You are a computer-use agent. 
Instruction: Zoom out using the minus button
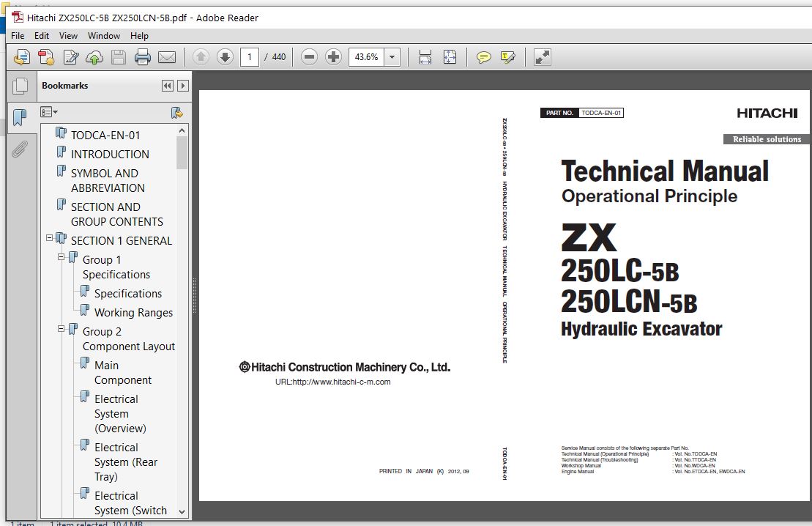(309, 57)
